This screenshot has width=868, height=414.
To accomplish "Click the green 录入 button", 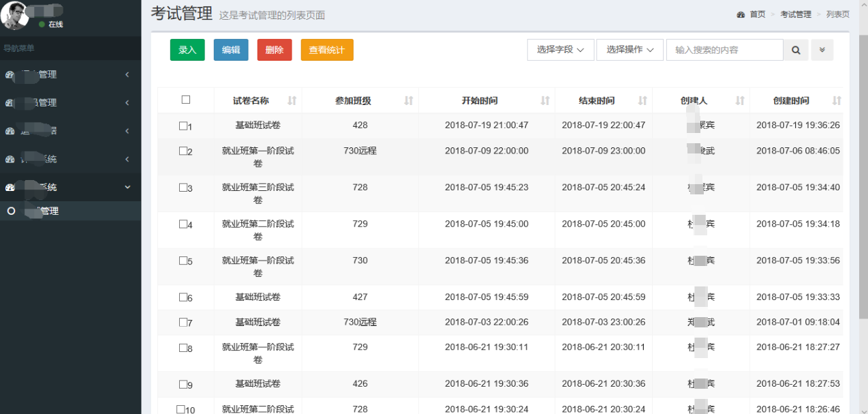I will (x=187, y=50).
